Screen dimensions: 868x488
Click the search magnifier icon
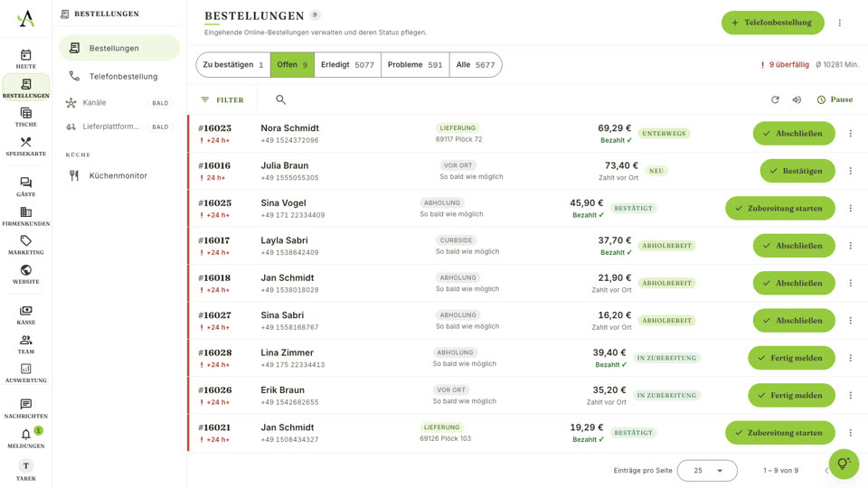[x=280, y=99]
